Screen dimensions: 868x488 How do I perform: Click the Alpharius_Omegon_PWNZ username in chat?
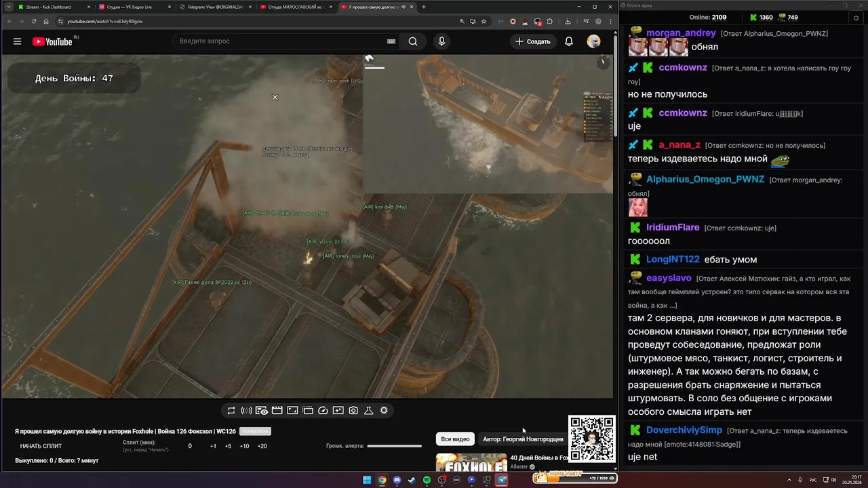coord(705,180)
